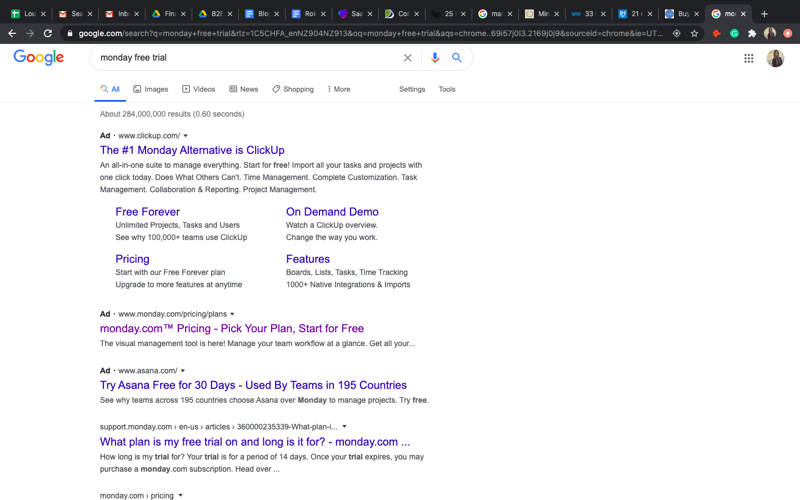Click the 'About 284,000,000 results' text

pyautogui.click(x=172, y=114)
